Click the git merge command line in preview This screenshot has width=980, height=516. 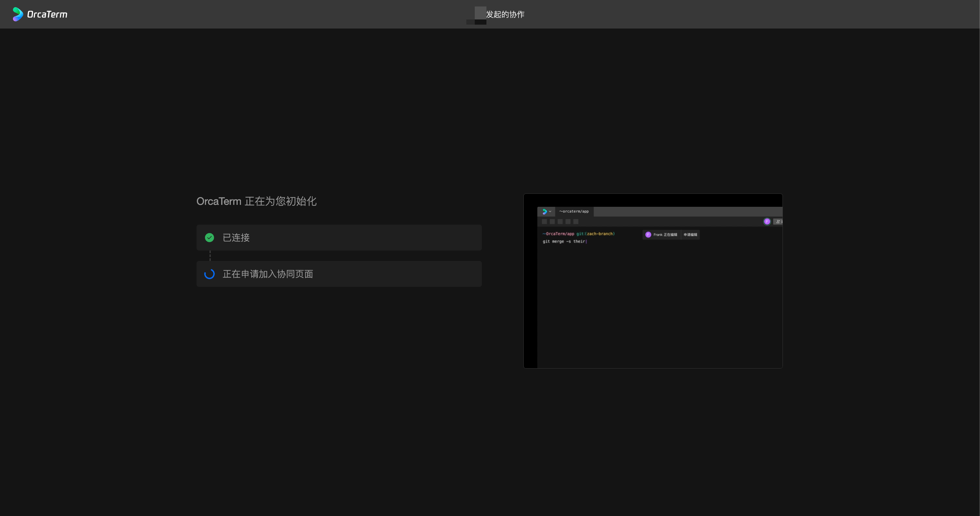[564, 241]
